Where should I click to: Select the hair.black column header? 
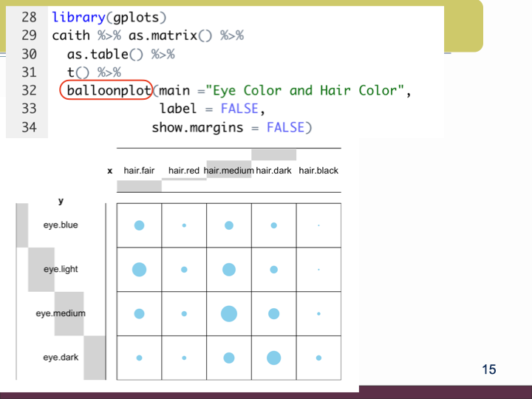(318, 171)
